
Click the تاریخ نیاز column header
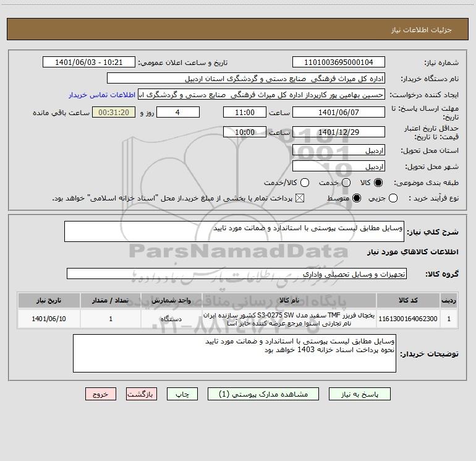[x=49, y=300]
